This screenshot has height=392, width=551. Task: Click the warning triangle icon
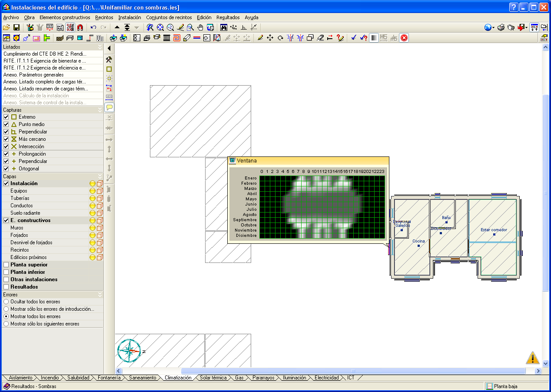(532, 358)
